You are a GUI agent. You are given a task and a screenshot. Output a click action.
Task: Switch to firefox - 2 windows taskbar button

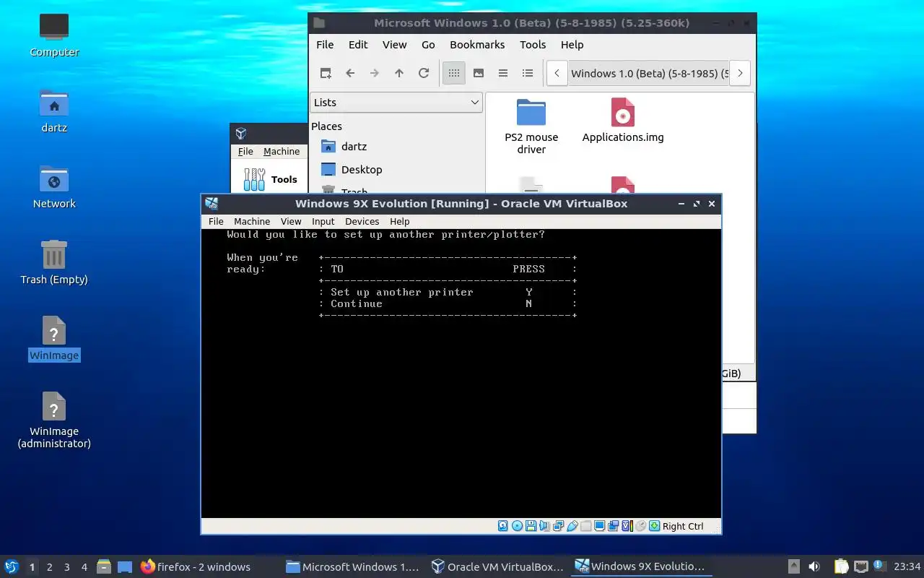coord(196,566)
